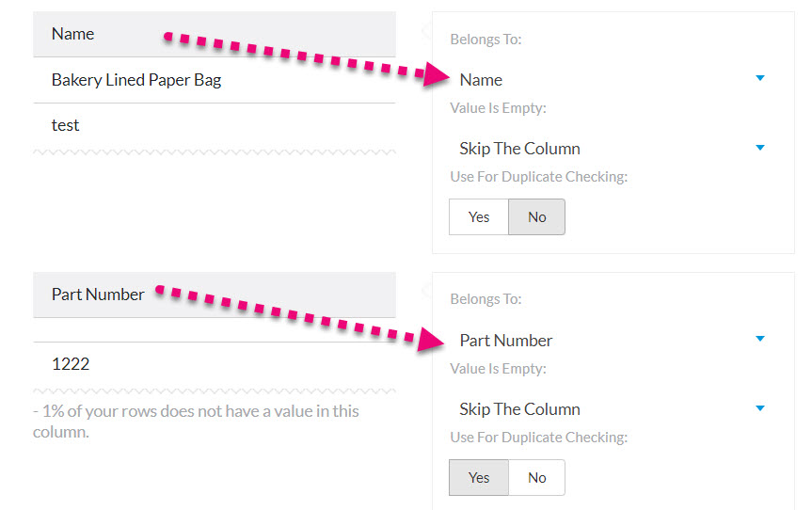
Task: Select No for Name duplicate checking
Action: pos(537,217)
